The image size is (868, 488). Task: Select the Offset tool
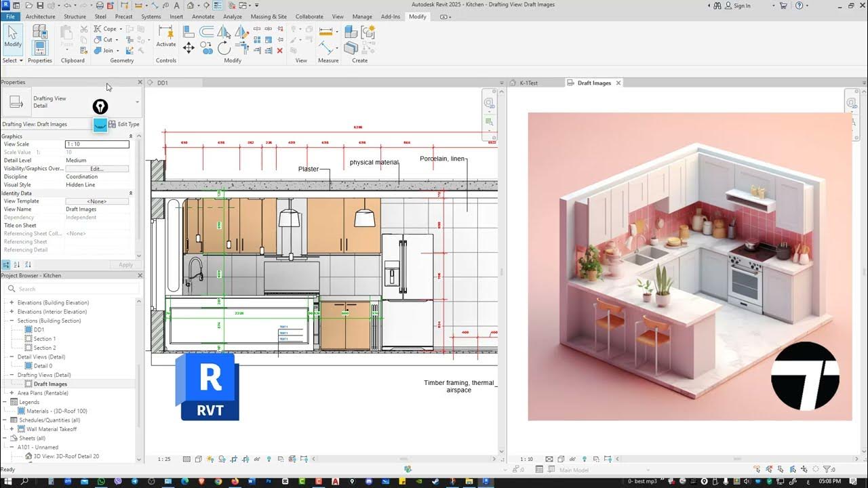206,31
